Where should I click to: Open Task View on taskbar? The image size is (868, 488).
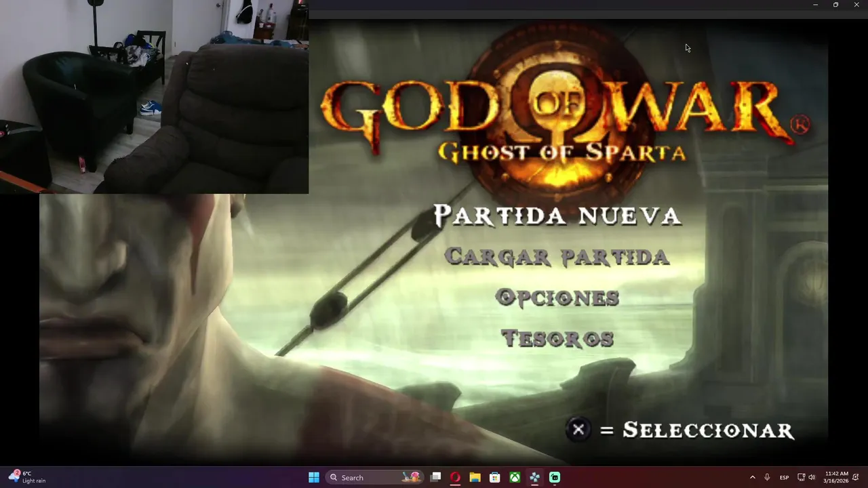click(436, 477)
